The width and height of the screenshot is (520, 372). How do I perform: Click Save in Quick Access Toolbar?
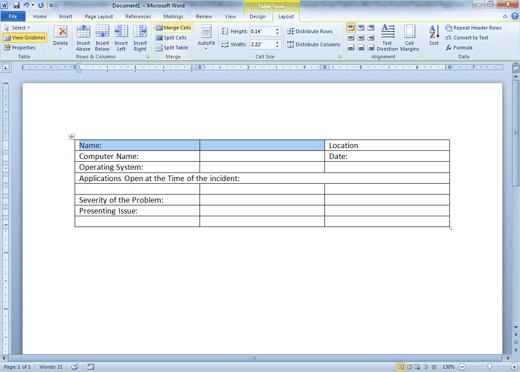[16, 5]
